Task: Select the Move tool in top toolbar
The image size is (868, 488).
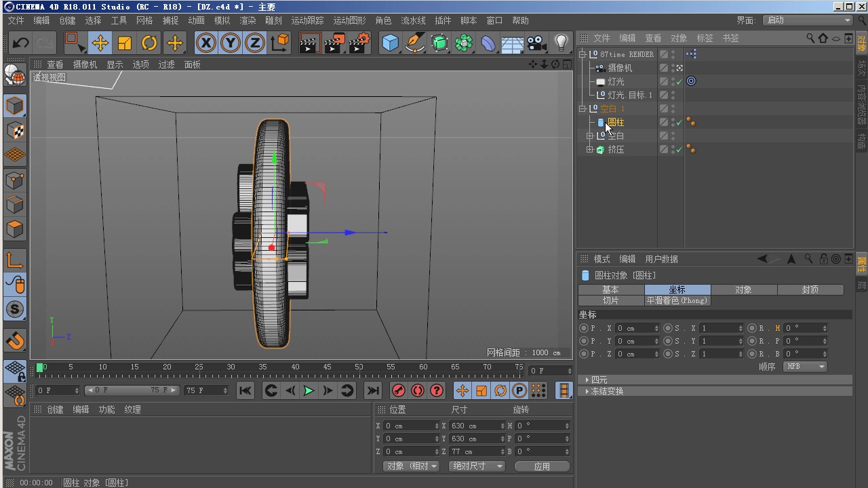Action: [x=100, y=44]
